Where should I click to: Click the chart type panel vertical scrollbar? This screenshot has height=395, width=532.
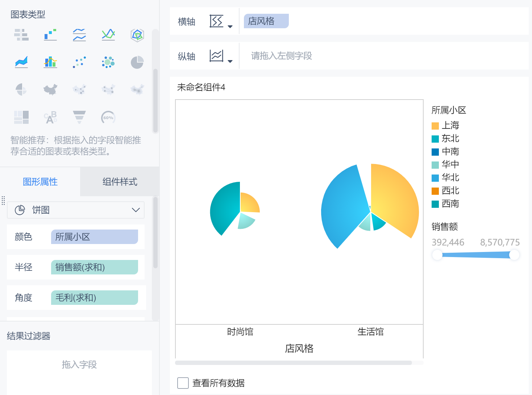point(155,101)
